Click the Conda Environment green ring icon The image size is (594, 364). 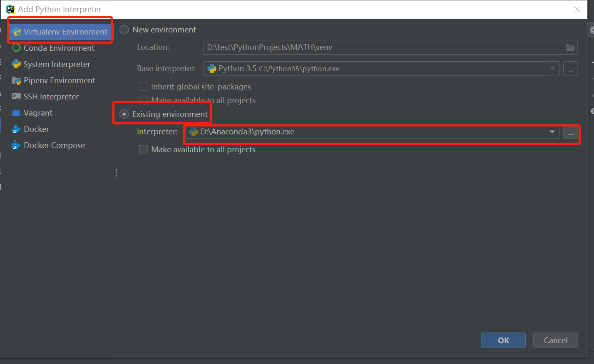click(16, 48)
